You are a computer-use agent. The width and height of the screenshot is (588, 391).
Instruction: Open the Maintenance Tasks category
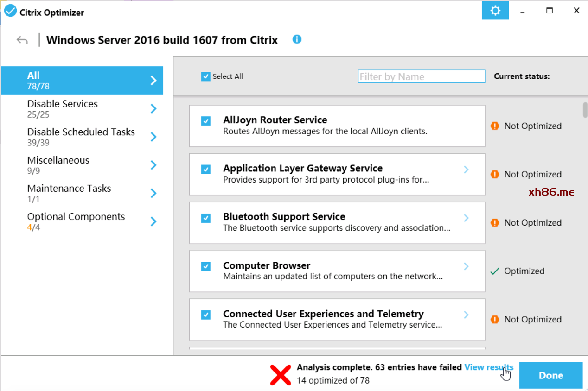[82, 194]
